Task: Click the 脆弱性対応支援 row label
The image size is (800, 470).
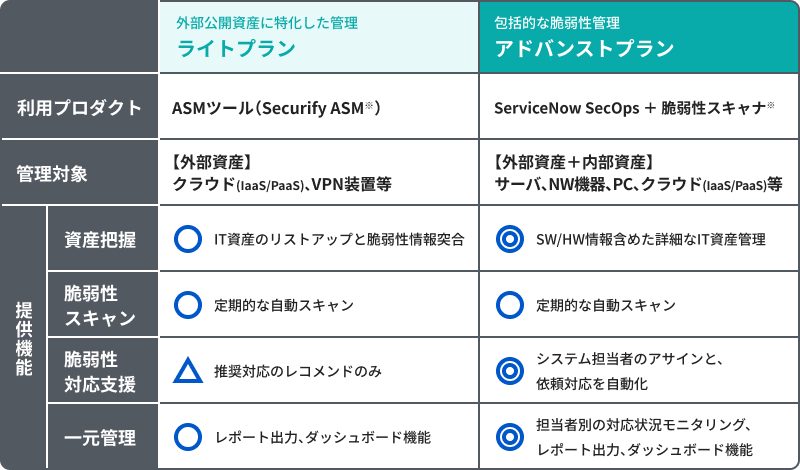Action: coord(100,371)
